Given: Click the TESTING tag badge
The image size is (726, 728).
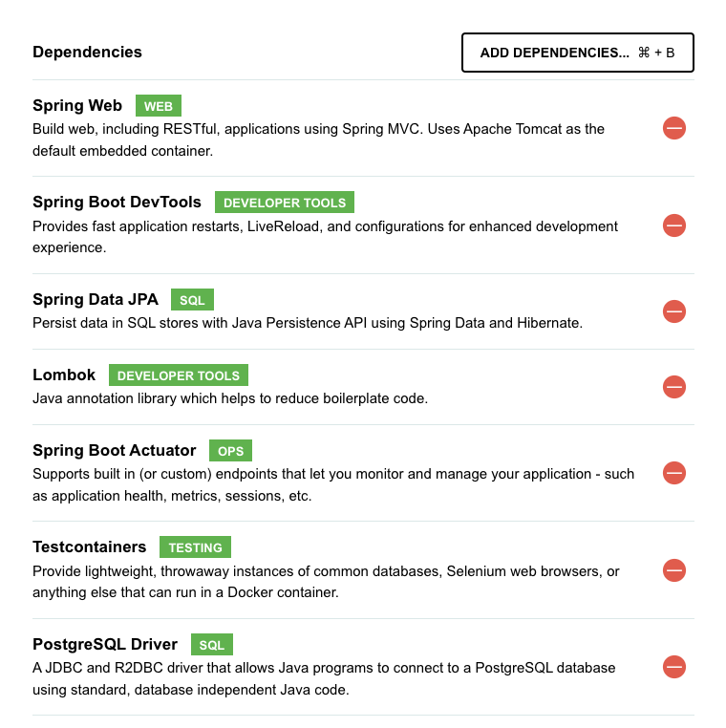Looking at the screenshot, I should pyautogui.click(x=196, y=547).
